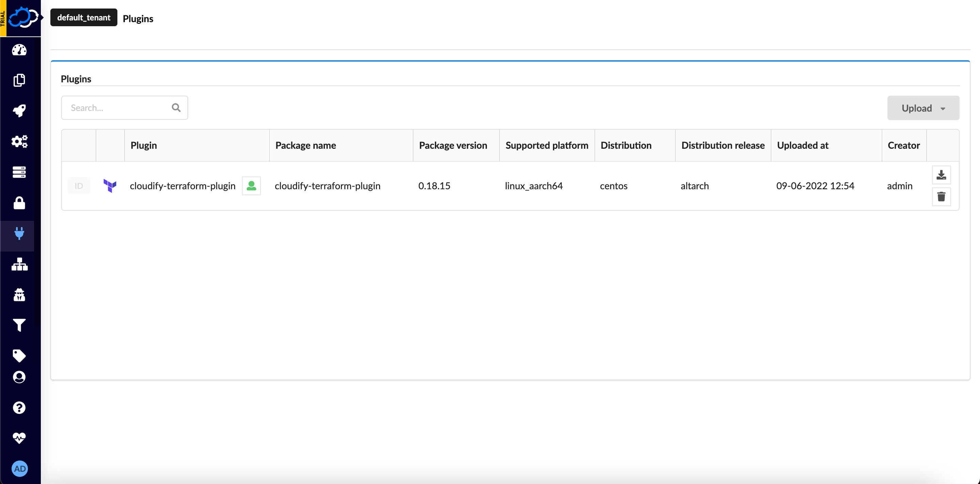Open the Health heartbeat icon in sidebar
The image size is (980, 484).
(19, 438)
